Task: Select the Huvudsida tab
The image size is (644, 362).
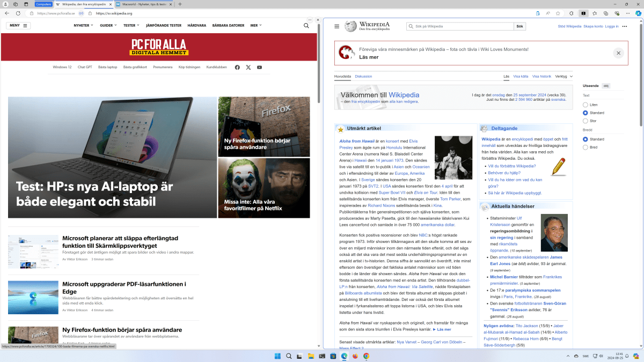Action: [x=342, y=76]
